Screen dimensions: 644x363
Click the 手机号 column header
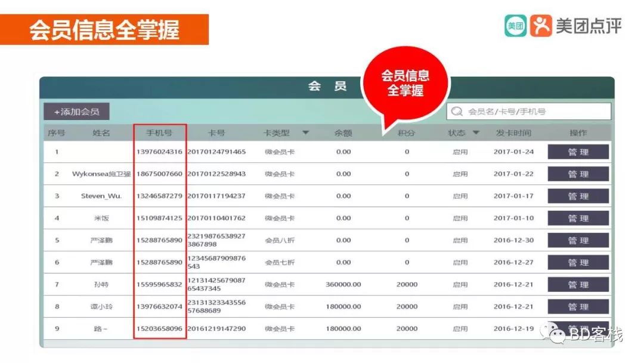[x=159, y=133]
